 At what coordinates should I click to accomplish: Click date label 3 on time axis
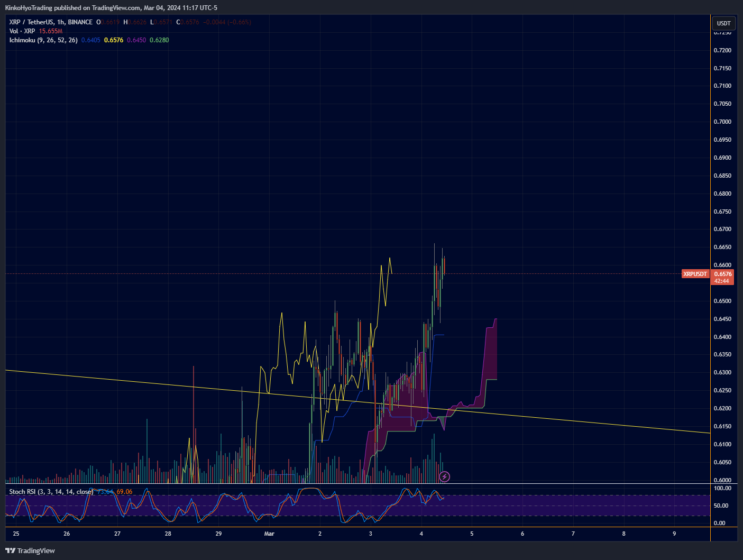(371, 534)
